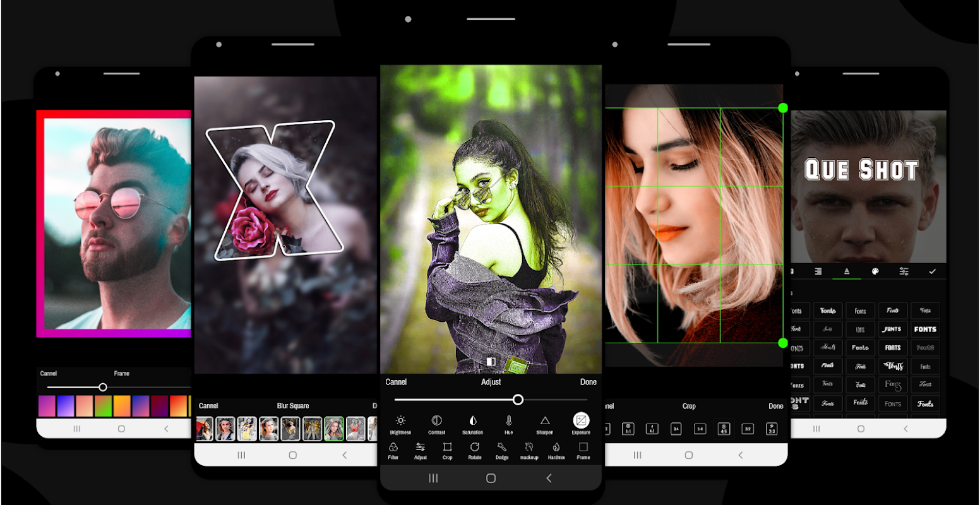This screenshot has width=980, height=505.
Task: Choose the 4:3 crop ratio
Action: point(652,429)
